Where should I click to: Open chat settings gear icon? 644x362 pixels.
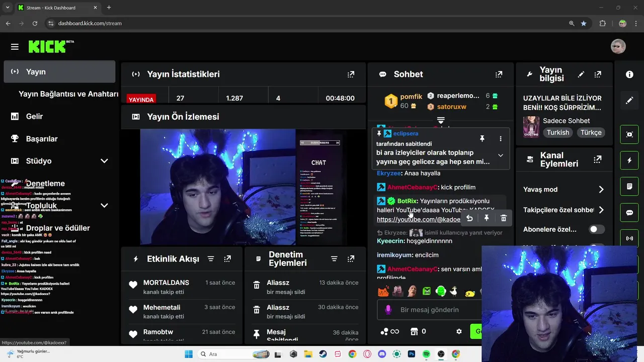[x=459, y=331]
